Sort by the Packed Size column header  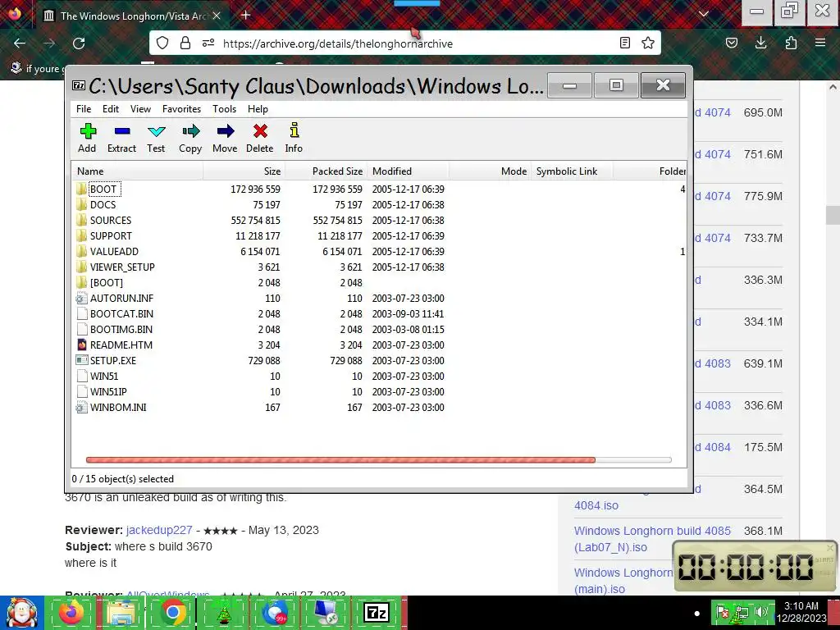[326, 171]
